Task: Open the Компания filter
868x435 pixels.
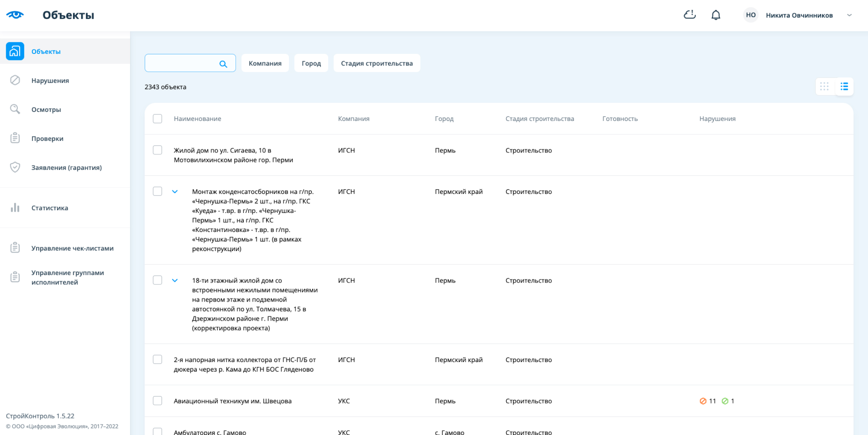Action: pos(265,63)
